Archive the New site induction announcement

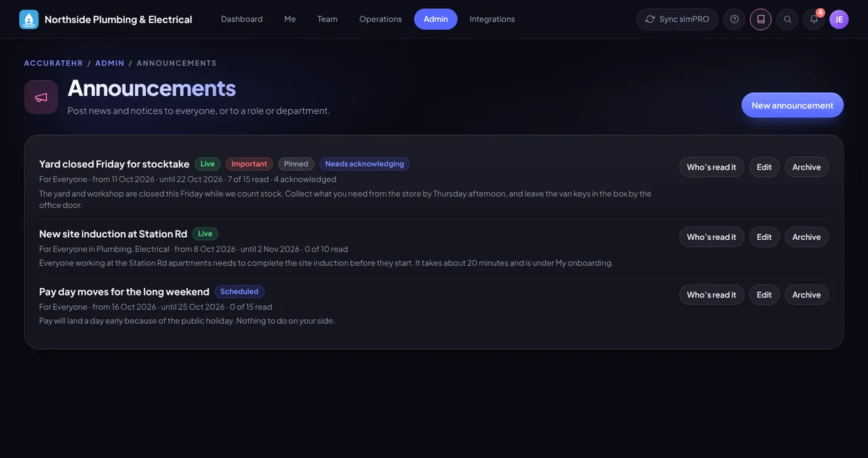(x=807, y=237)
